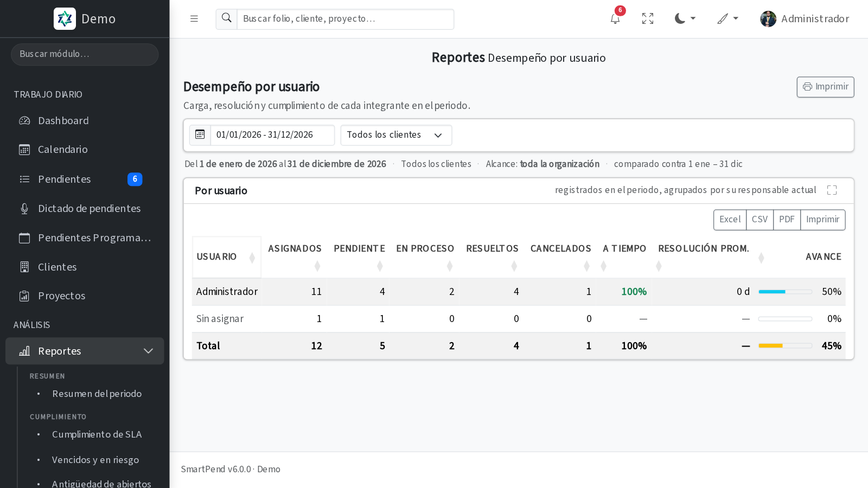Open the theme brush color menu

click(727, 19)
